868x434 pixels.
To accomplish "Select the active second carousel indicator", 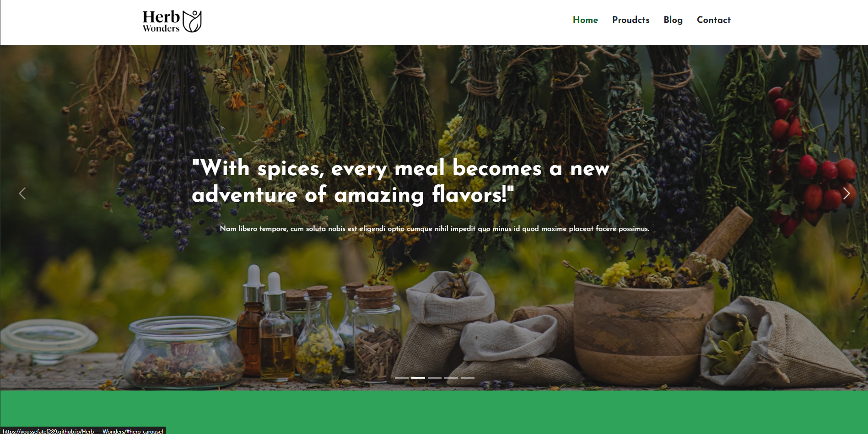I will 418,378.
